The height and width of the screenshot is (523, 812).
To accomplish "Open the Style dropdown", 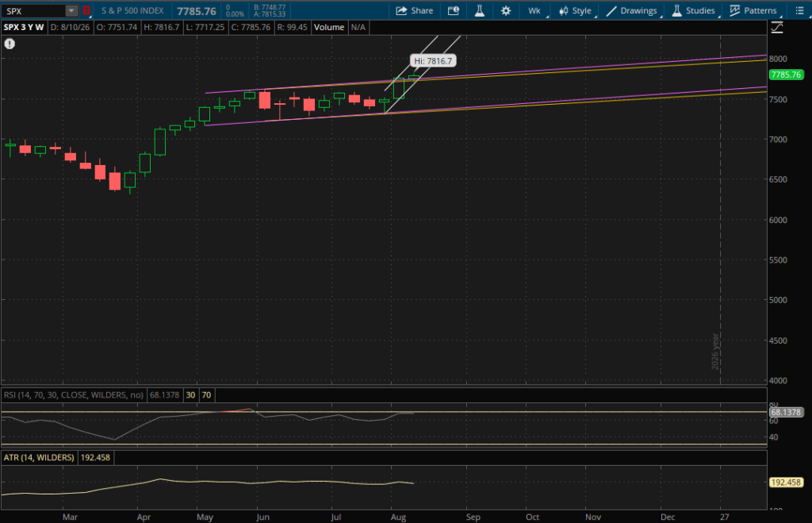I will click(576, 10).
